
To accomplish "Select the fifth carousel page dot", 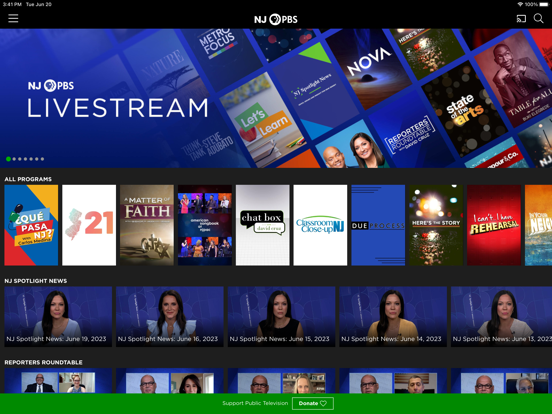I will click(31, 159).
